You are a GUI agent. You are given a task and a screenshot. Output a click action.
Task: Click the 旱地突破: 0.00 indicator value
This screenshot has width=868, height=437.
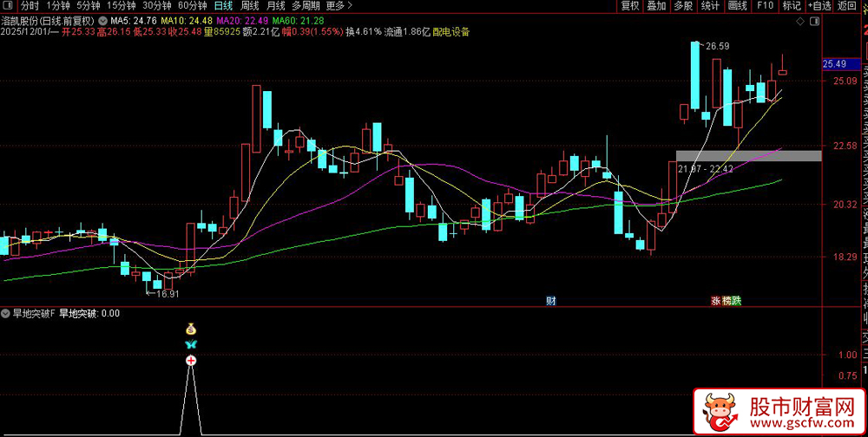click(x=89, y=313)
